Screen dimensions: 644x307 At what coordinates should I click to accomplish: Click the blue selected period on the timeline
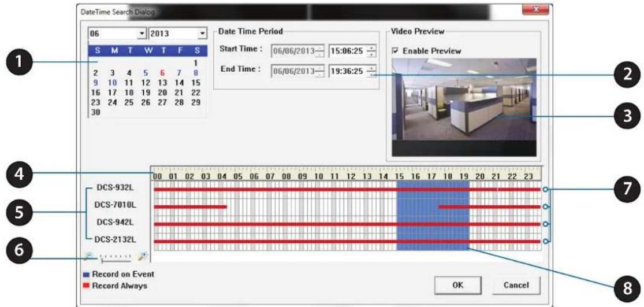[433, 215]
